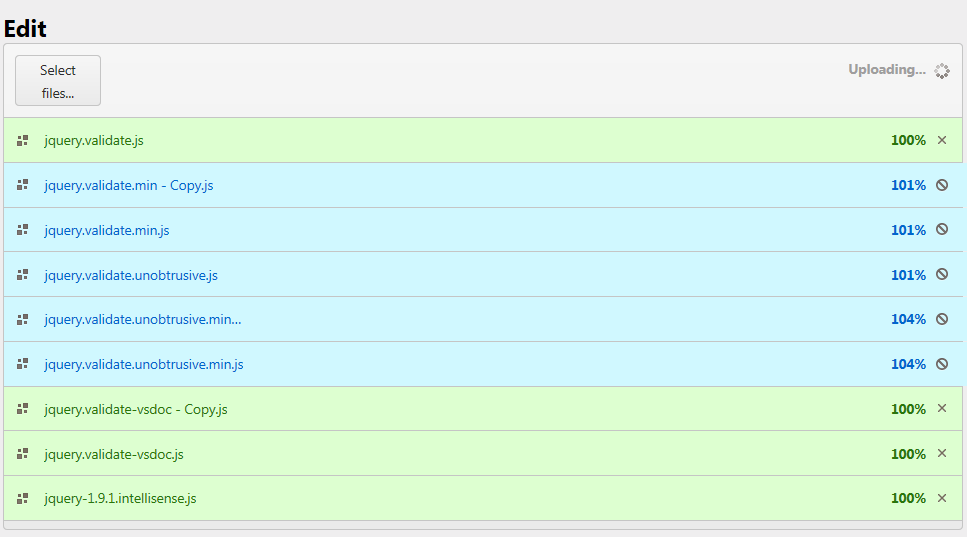
Task: Click the Uploading spinner indicator
Action: coord(941,71)
